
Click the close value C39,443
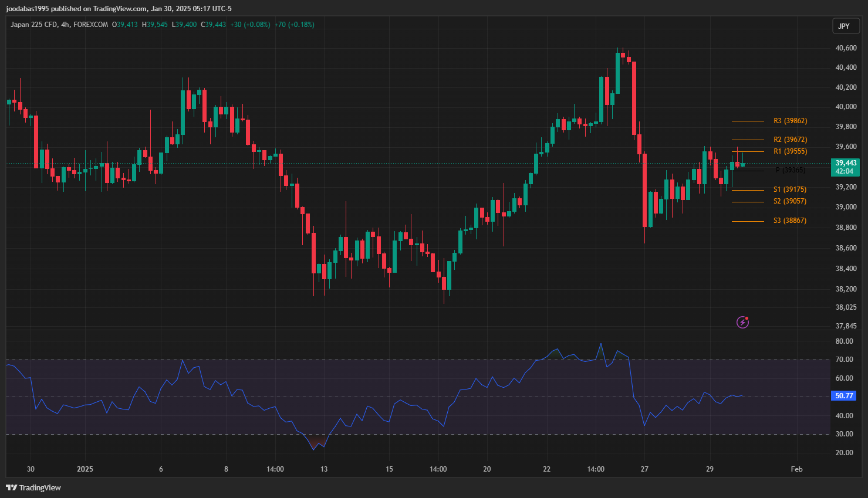tap(214, 25)
